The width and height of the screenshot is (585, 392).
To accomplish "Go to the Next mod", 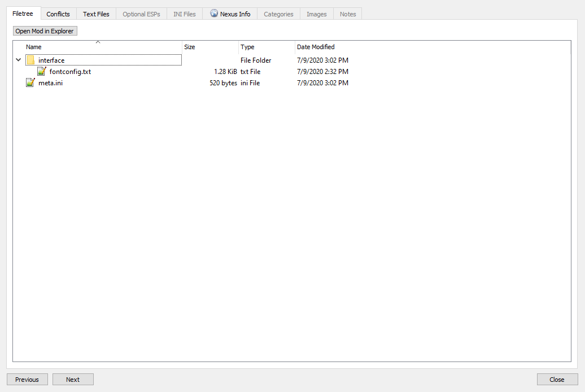I will [x=73, y=380].
